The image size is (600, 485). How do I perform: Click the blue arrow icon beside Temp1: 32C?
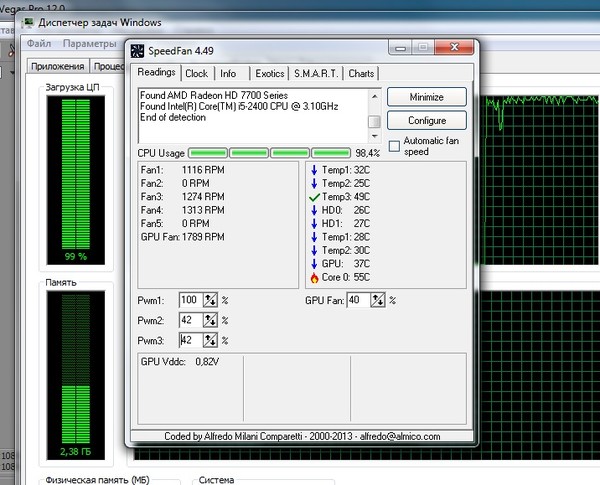coord(313,171)
